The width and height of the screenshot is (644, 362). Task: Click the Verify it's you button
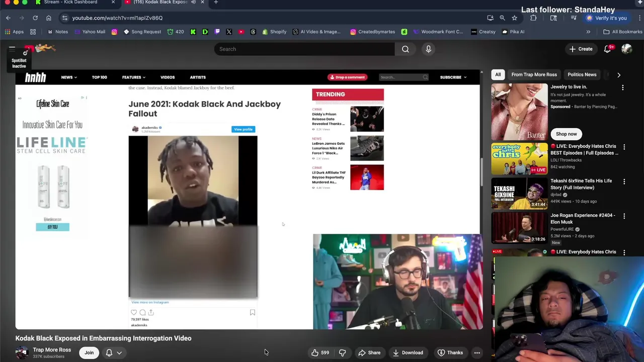[x=606, y=18]
